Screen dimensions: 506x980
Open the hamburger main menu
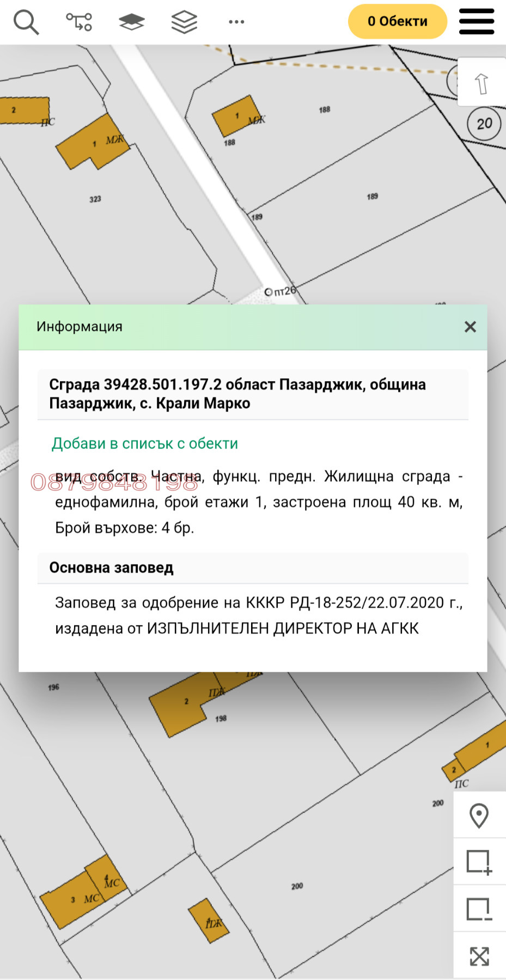[x=477, y=22]
